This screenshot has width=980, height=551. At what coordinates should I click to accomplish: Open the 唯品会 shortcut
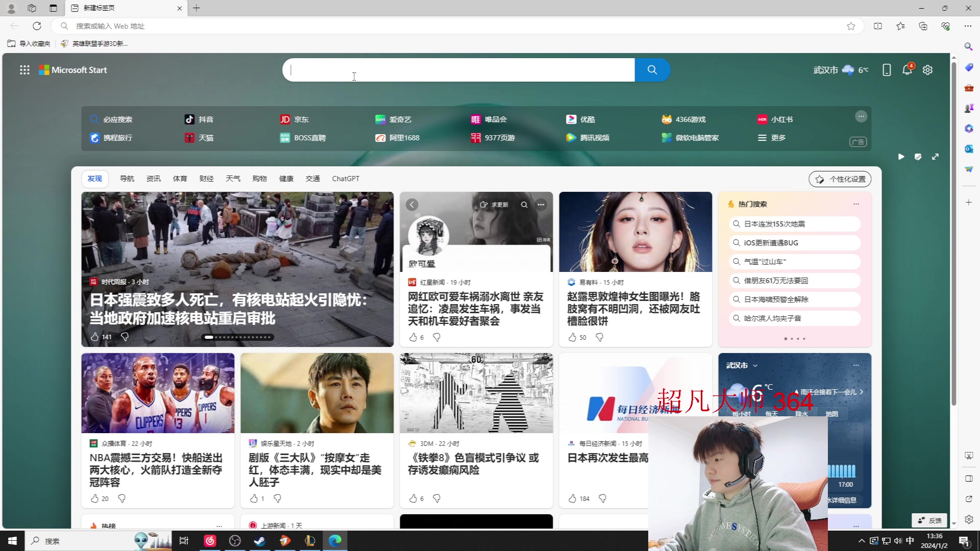click(489, 119)
